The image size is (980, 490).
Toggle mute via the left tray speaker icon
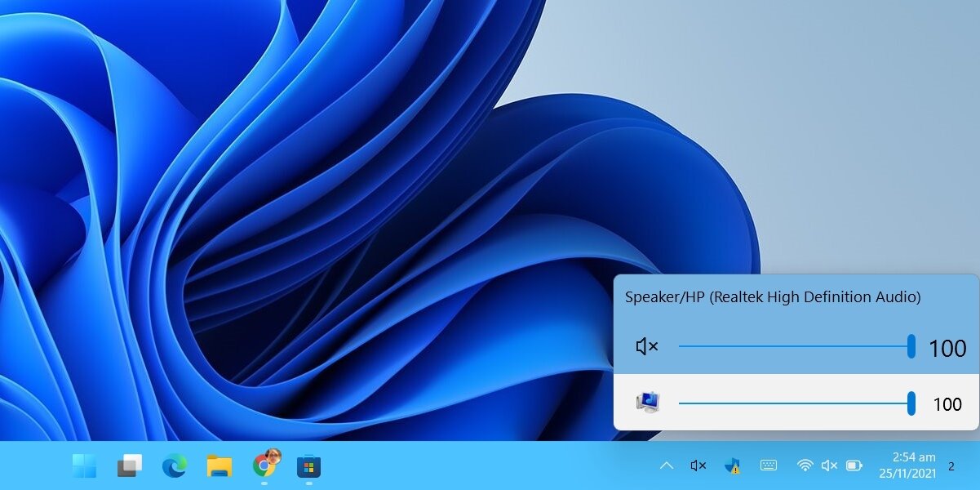698,465
